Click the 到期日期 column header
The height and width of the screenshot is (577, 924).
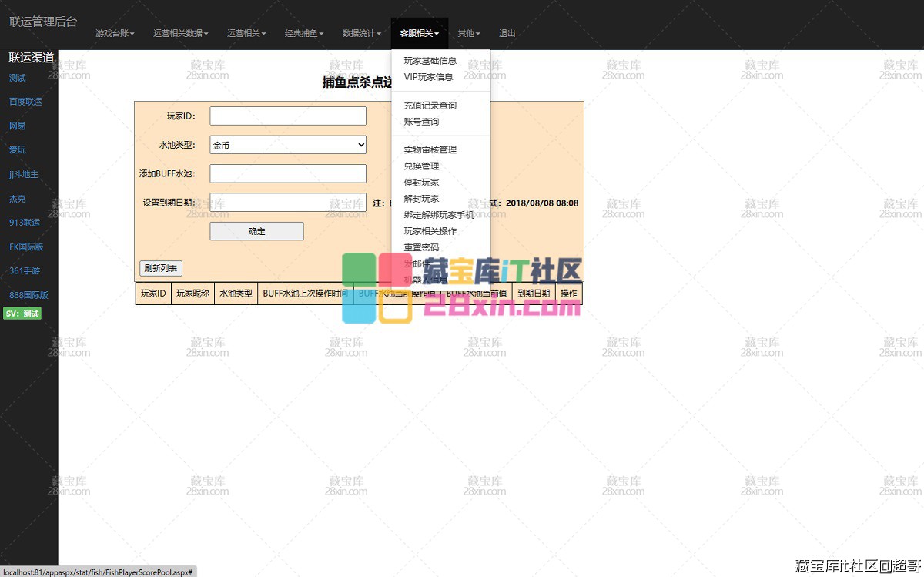pos(534,294)
